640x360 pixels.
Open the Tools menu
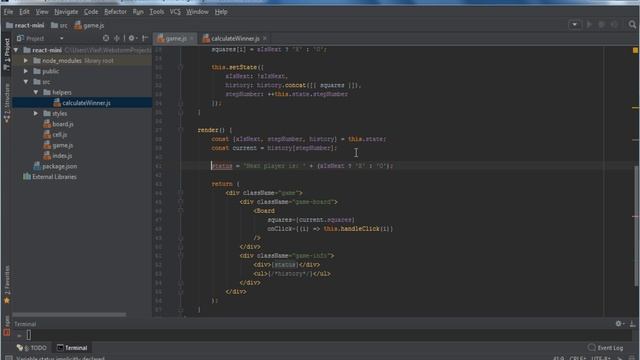click(157, 12)
